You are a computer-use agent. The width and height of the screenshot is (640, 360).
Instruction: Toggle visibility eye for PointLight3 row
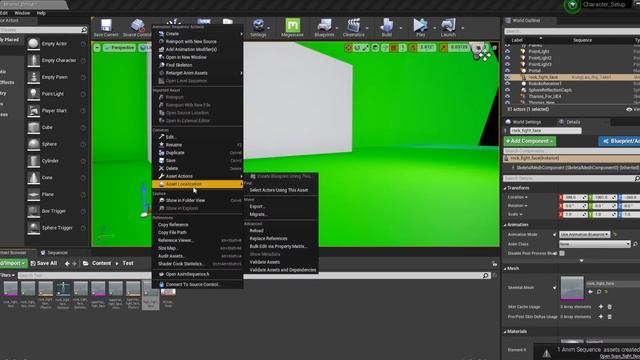click(507, 64)
